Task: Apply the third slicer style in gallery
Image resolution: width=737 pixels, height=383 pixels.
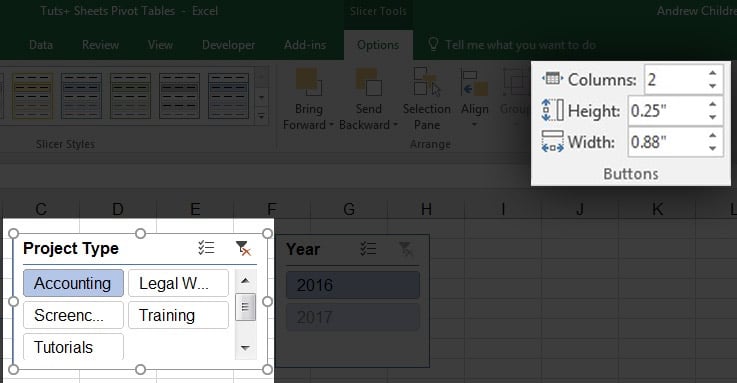Action: 130,96
